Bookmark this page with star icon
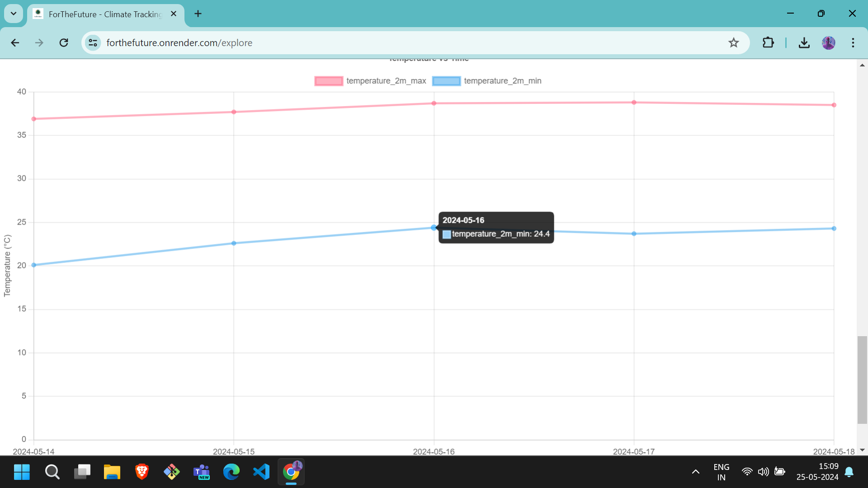The height and width of the screenshot is (488, 868). pos(733,42)
